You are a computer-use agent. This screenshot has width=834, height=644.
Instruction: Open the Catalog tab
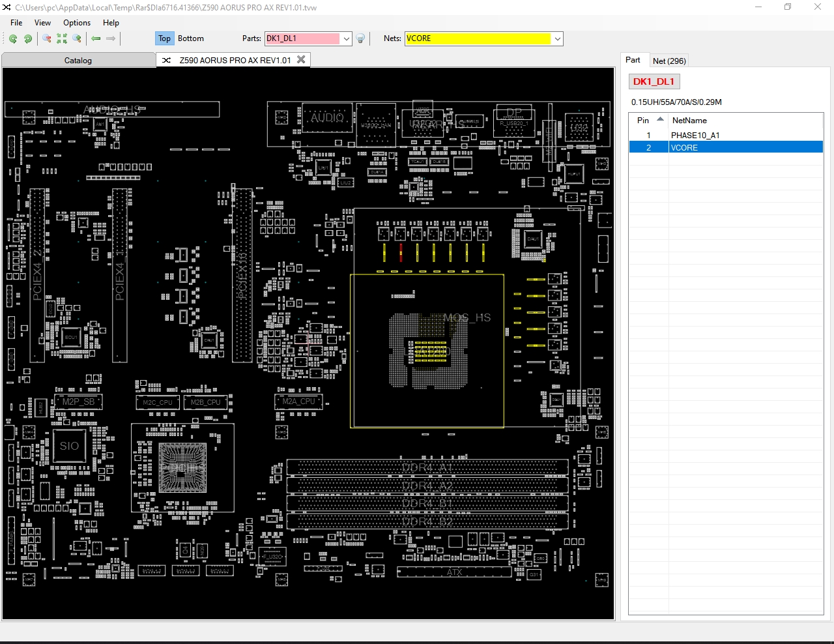pyautogui.click(x=78, y=61)
